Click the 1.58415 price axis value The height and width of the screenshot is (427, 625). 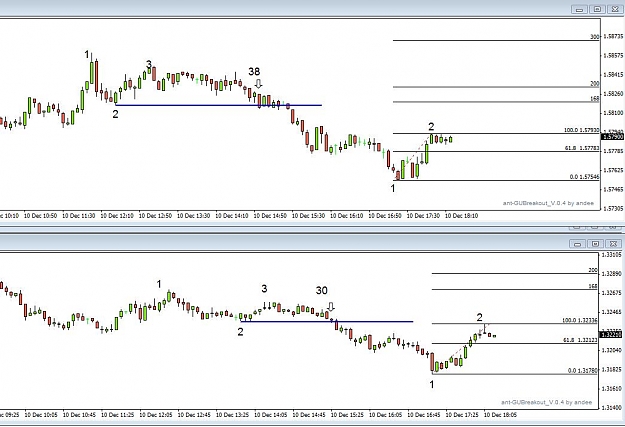613,75
